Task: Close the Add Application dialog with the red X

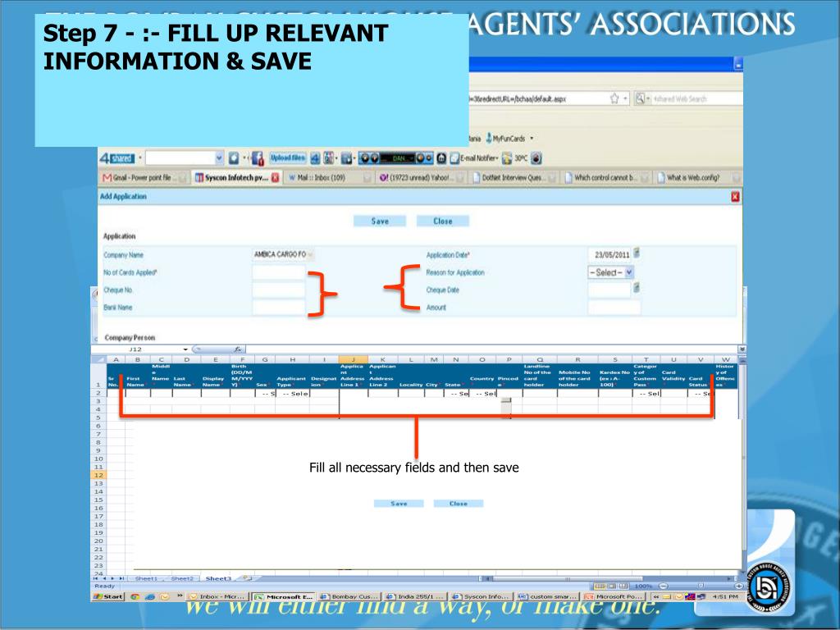Action: coord(736,197)
